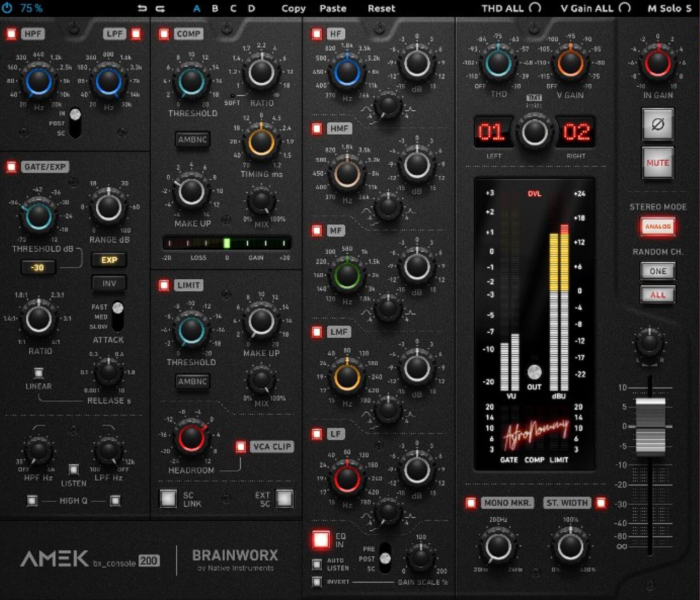Viewport: 700px width, 600px height.
Task: Tick the AUTO LISTEN checkbox
Action: tap(317, 564)
